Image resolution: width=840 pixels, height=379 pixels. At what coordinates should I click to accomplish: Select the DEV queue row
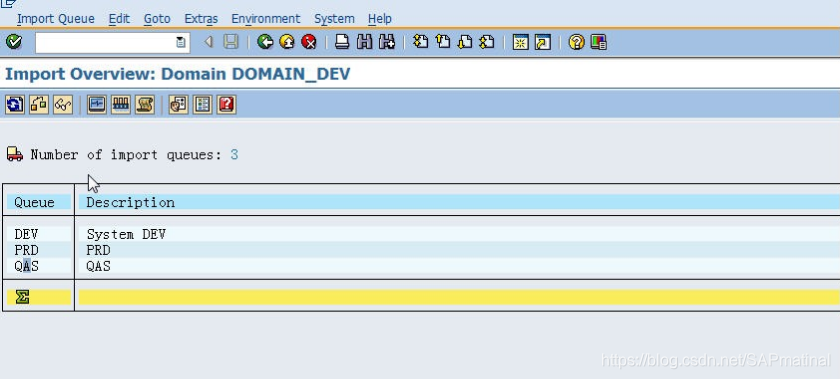click(x=26, y=234)
